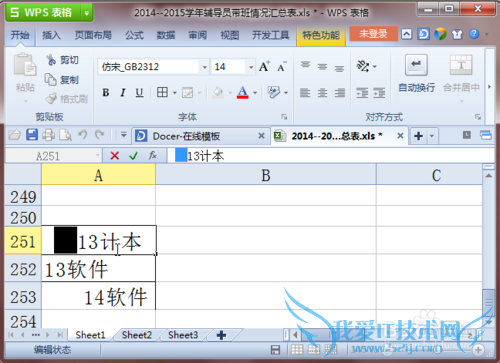Open the Name Box dropdown
Viewport: 500px width, 363px height.
pos(97,155)
